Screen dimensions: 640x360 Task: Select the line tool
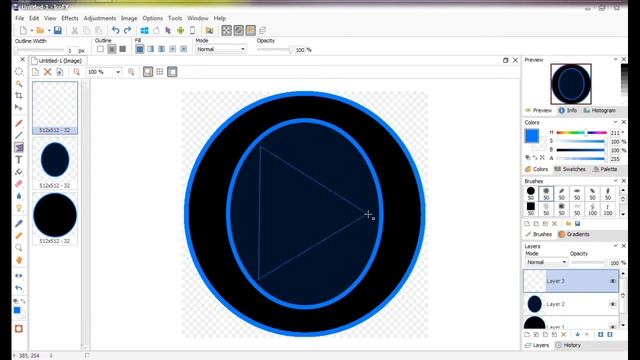[x=19, y=135]
